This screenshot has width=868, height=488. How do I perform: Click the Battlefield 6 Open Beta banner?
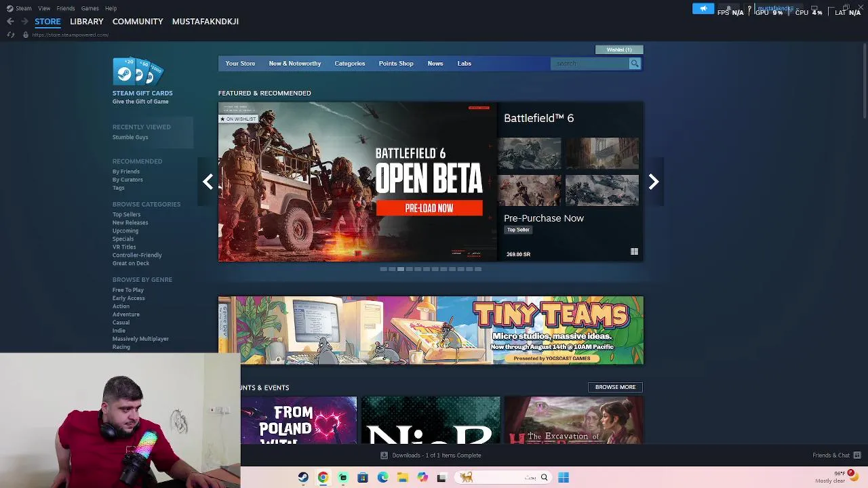coord(358,182)
